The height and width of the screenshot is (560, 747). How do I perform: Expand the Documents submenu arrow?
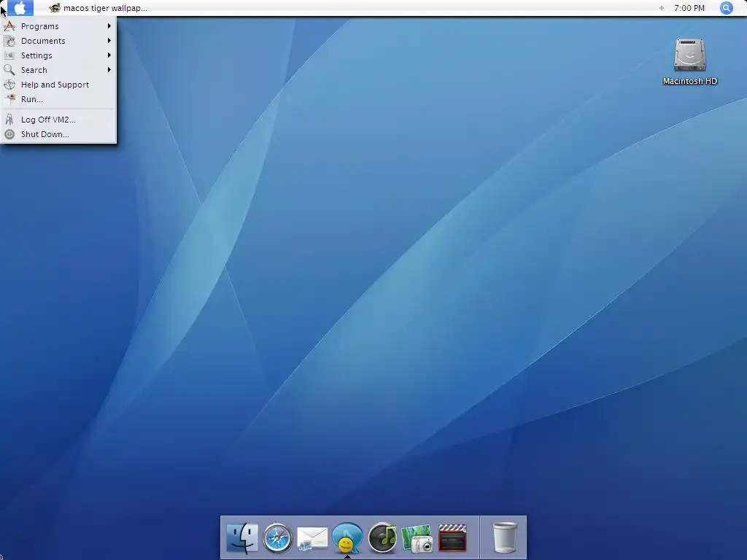tap(109, 41)
